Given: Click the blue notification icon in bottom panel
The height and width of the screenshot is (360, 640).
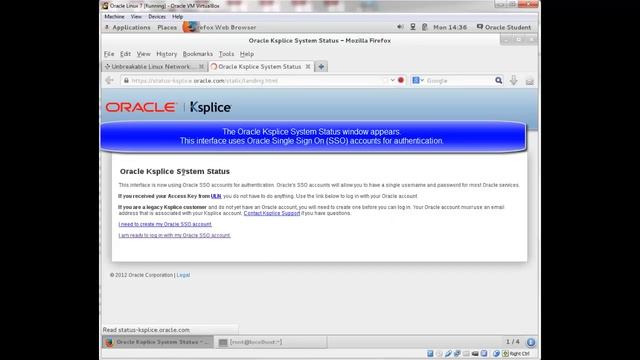Looking at the screenshot, I should [531, 342].
